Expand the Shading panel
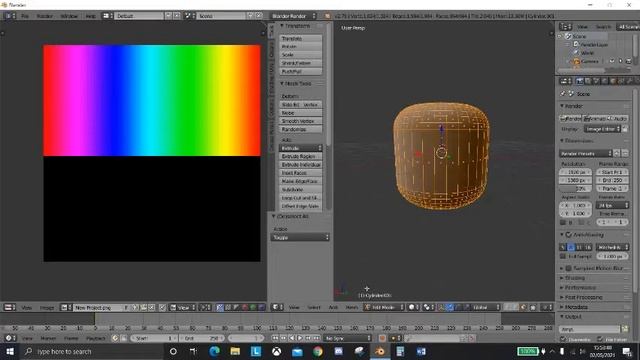The height and width of the screenshot is (360, 640). pos(575,278)
